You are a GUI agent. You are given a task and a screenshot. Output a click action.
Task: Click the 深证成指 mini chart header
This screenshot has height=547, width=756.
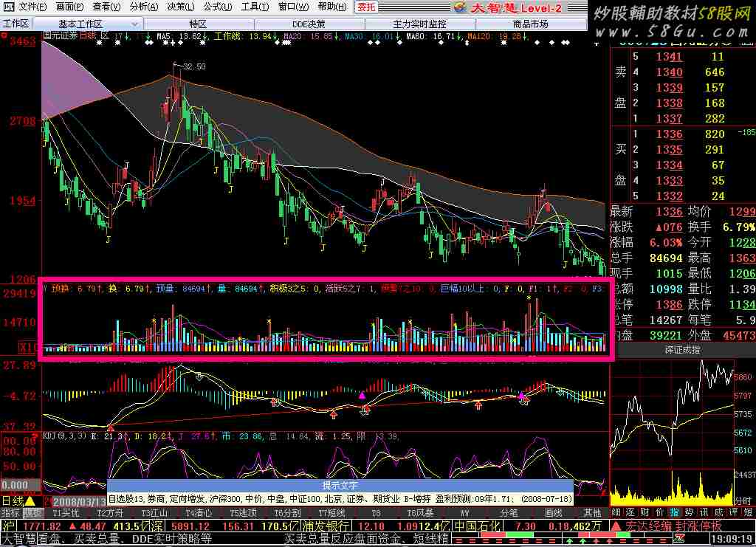pyautogui.click(x=682, y=351)
